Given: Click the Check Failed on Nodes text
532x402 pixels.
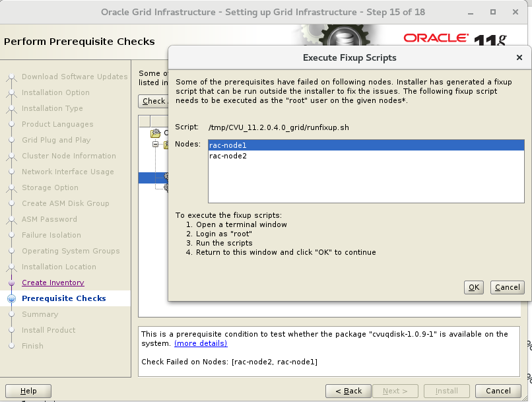Looking at the screenshot, I should coord(229,362).
